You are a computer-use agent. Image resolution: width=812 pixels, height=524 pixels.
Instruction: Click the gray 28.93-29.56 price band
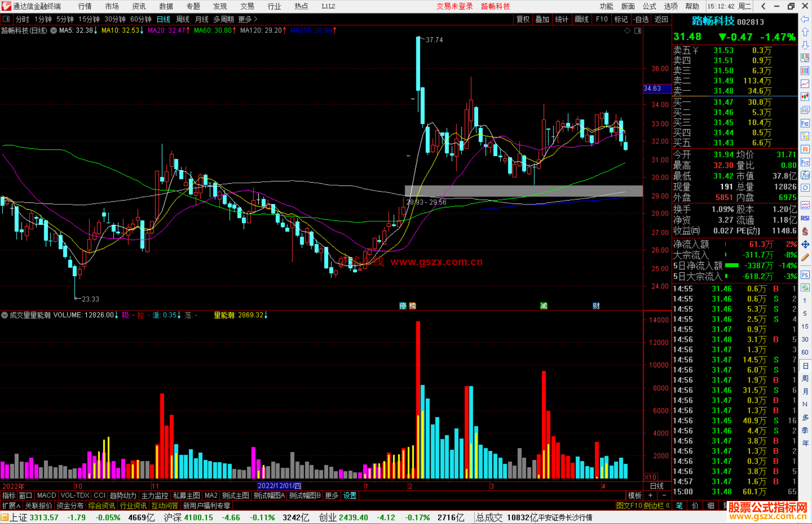coord(523,191)
